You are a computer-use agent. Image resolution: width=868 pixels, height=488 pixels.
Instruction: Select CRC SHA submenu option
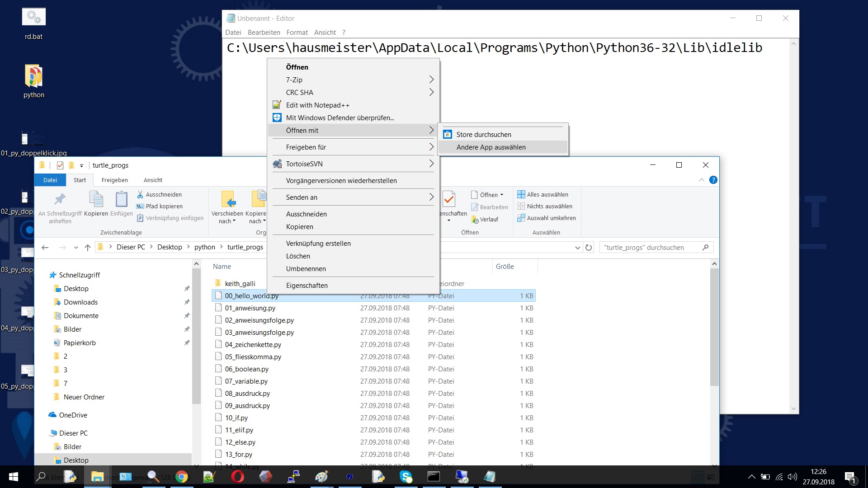[299, 92]
